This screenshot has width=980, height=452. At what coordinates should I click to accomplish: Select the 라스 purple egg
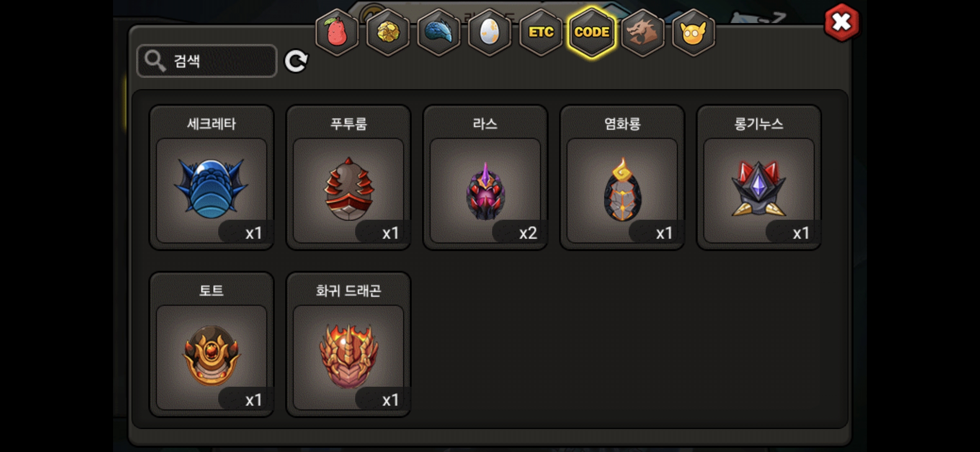click(x=485, y=177)
